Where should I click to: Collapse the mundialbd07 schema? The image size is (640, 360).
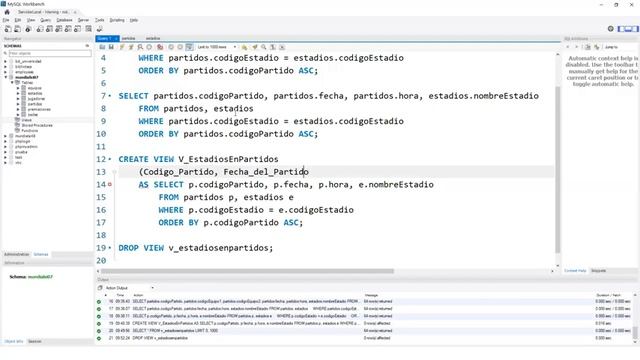(x=5, y=77)
